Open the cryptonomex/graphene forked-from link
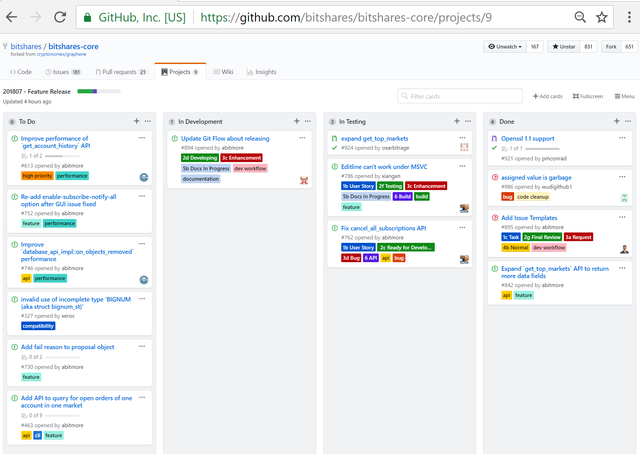 pos(61,54)
